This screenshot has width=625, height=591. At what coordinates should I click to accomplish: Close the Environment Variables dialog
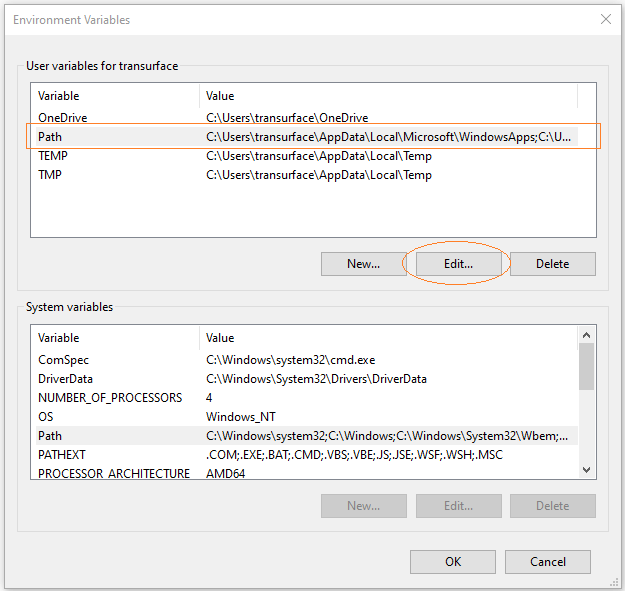[x=605, y=19]
